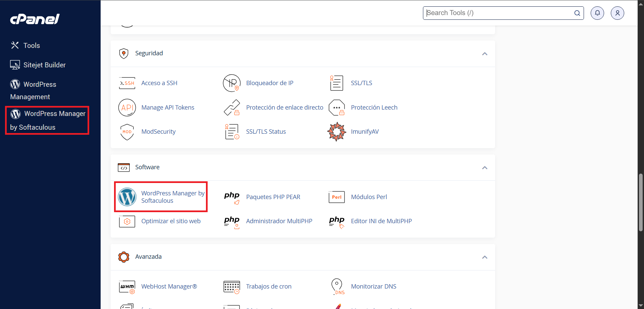Viewport: 644px width, 309px height.
Task: Click the Manage API Tokens icon
Action: [127, 108]
